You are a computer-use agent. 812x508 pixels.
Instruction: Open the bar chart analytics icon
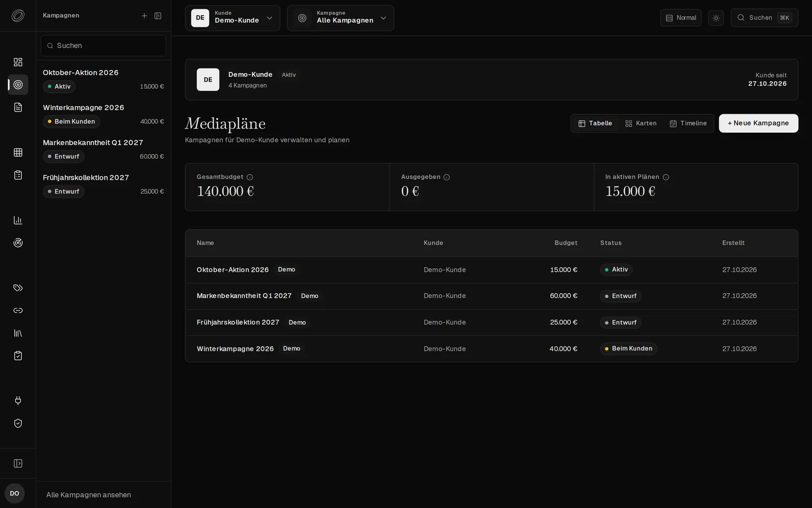coord(18,220)
